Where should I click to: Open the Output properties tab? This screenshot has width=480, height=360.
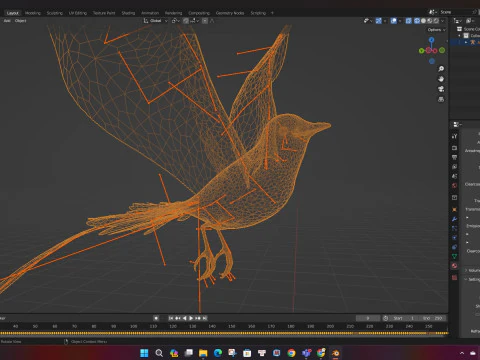point(454,157)
